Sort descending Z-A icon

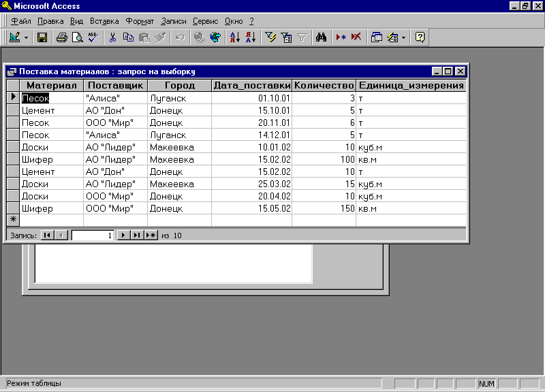point(251,37)
